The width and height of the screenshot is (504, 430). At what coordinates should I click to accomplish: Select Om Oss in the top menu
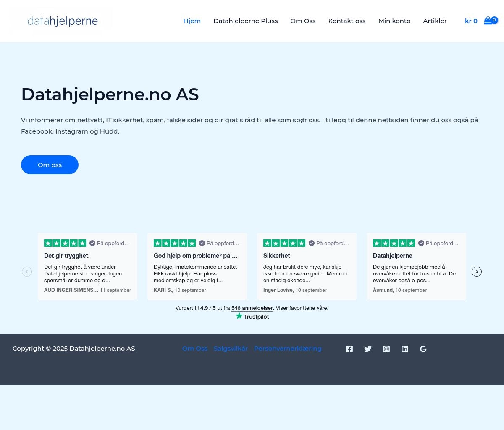(303, 21)
